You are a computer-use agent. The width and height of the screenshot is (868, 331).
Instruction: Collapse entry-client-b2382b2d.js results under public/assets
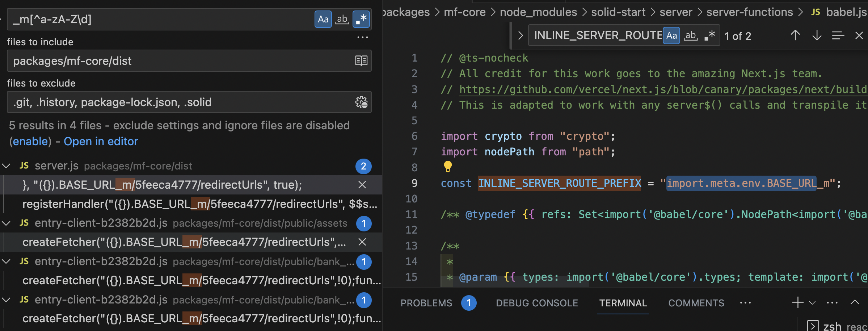tap(6, 223)
